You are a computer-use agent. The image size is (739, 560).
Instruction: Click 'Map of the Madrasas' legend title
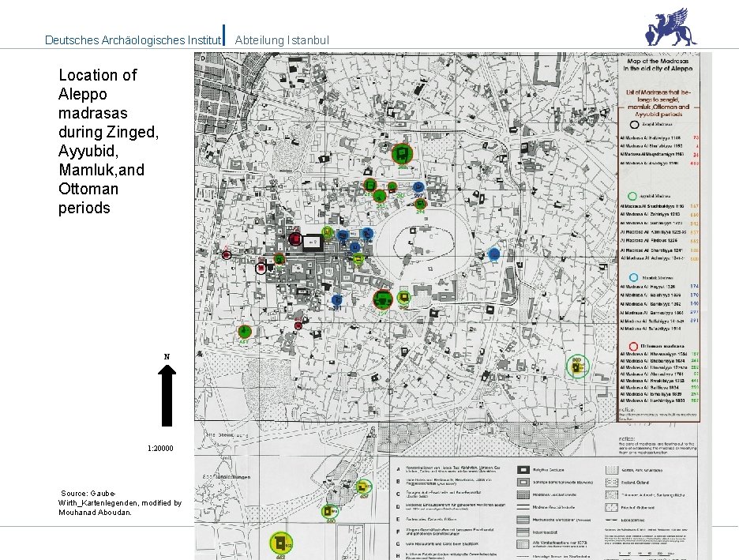[x=658, y=65]
